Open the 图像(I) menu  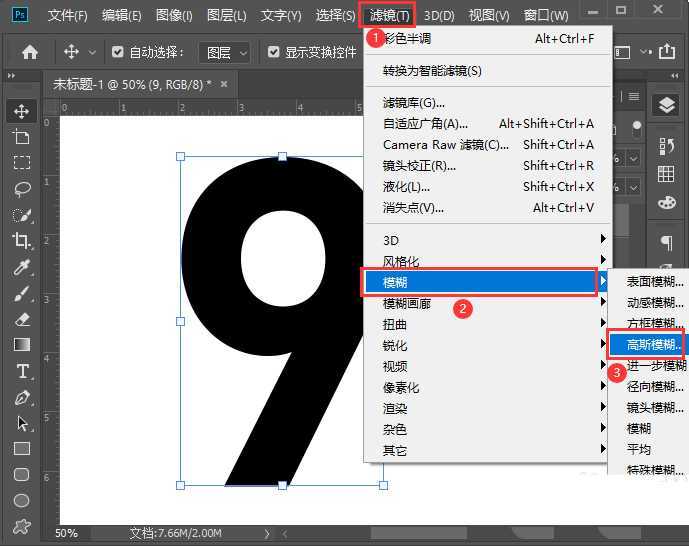click(174, 15)
